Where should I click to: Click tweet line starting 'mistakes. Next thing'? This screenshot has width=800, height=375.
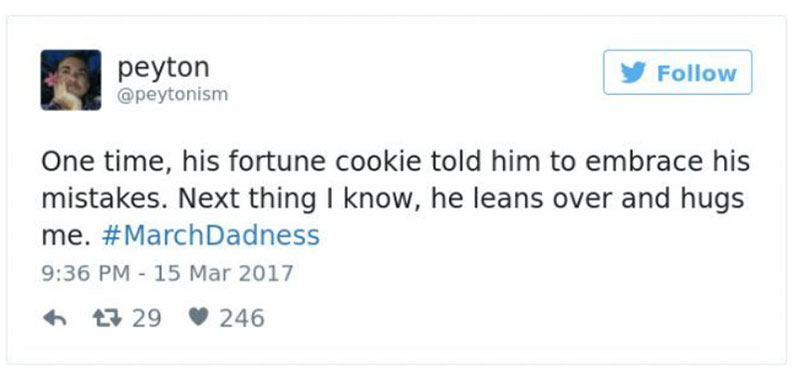click(392, 199)
